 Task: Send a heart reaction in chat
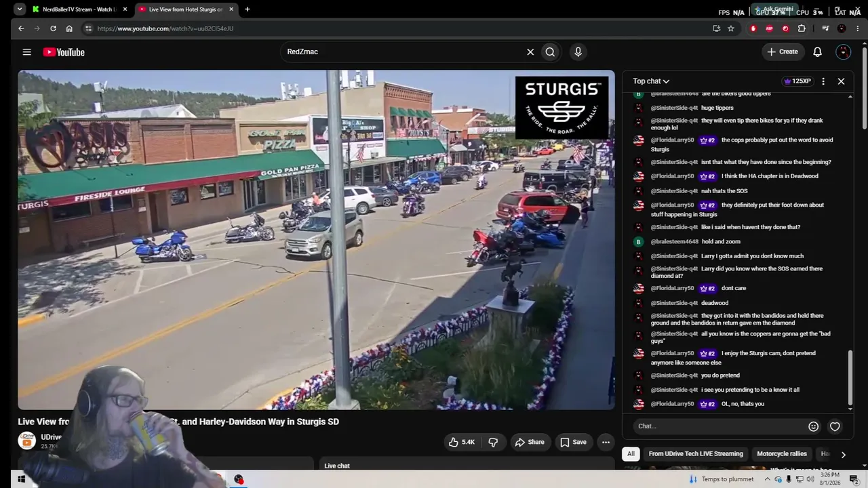coord(835,426)
